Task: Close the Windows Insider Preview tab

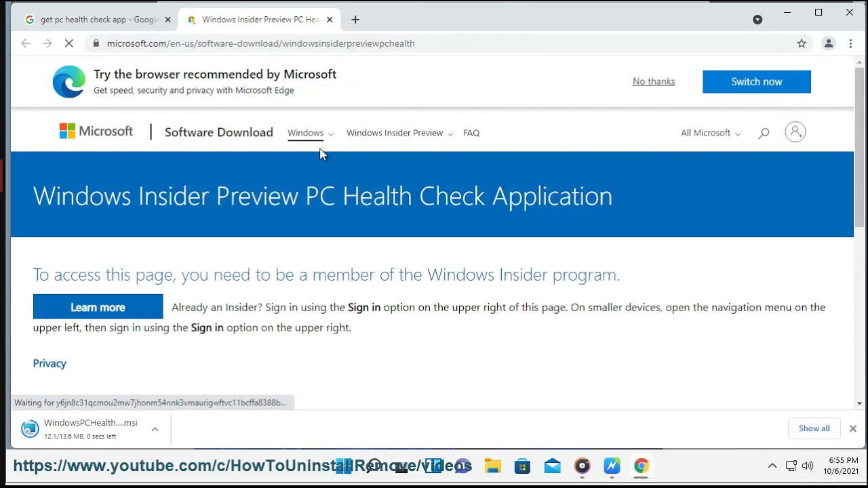Action: [330, 20]
